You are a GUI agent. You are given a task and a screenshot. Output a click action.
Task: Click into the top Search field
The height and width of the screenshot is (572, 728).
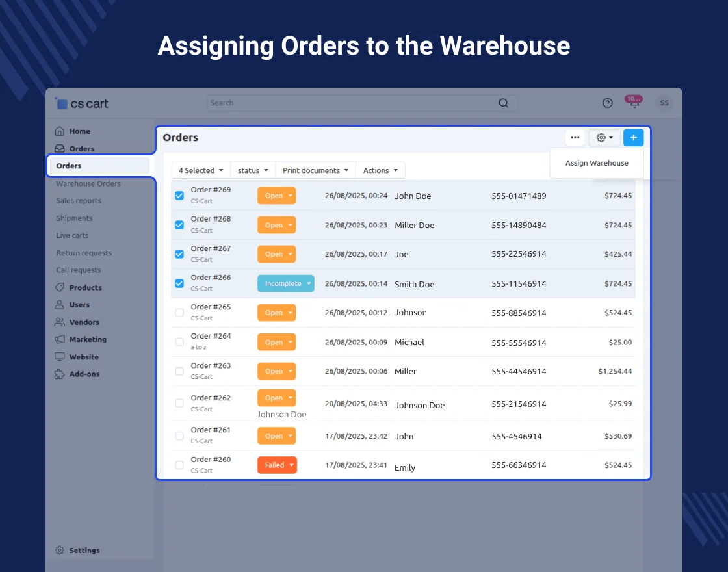click(x=351, y=103)
